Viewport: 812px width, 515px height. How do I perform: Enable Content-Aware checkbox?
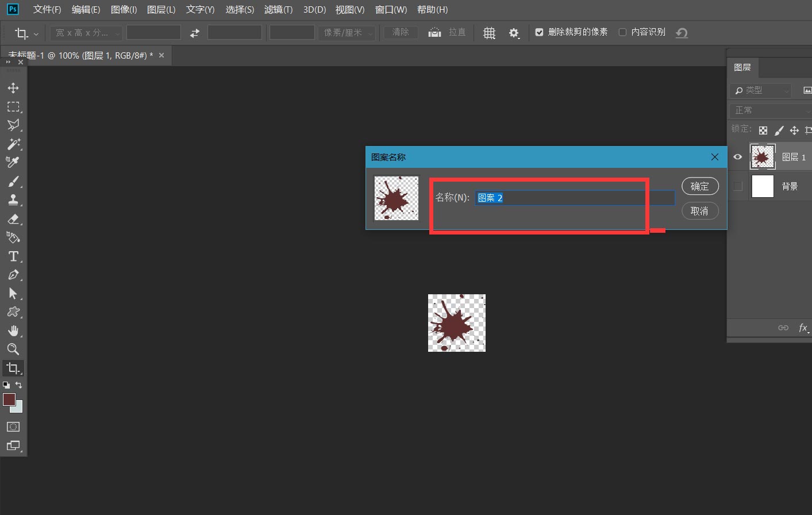pos(622,32)
